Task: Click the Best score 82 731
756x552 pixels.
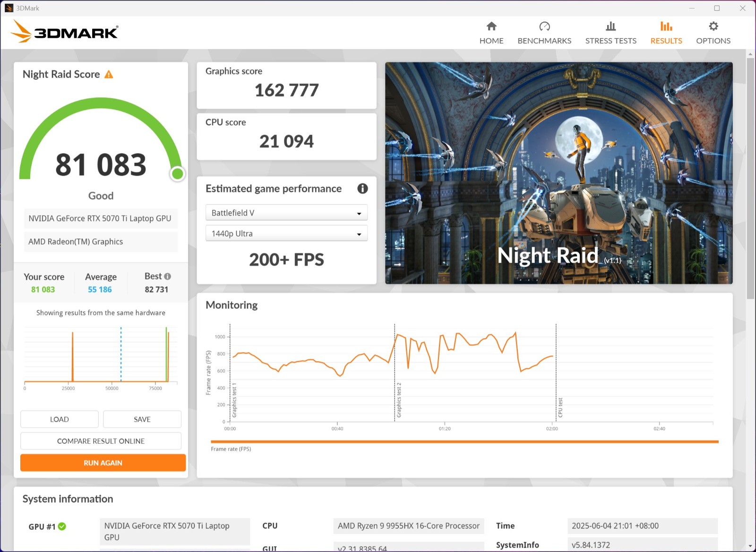Action: tap(156, 289)
